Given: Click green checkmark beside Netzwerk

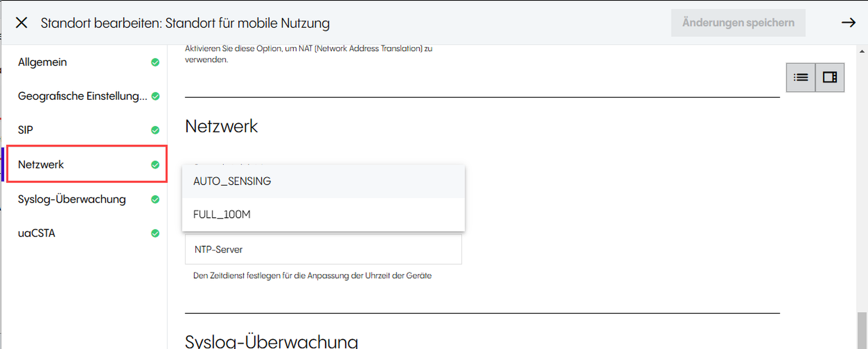Looking at the screenshot, I should 155,165.
